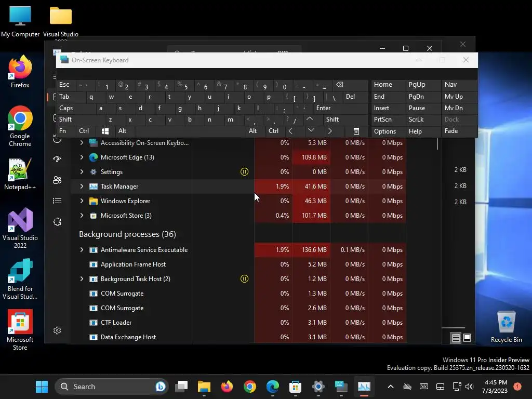Screen dimensions: 532x399
Task: Click the right arrow key on On-Screen Keyboard
Action: 330,131
